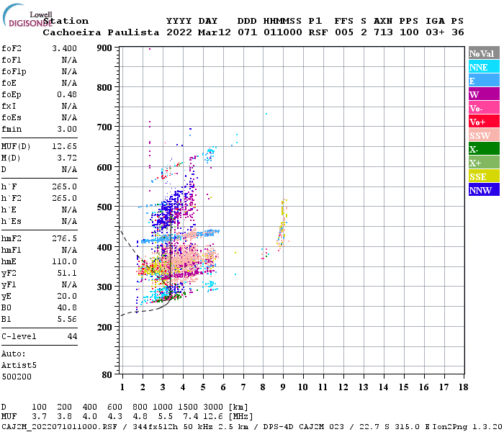Click the D 3000 distance in bottom table
The image size is (504, 432).
[x=213, y=408]
